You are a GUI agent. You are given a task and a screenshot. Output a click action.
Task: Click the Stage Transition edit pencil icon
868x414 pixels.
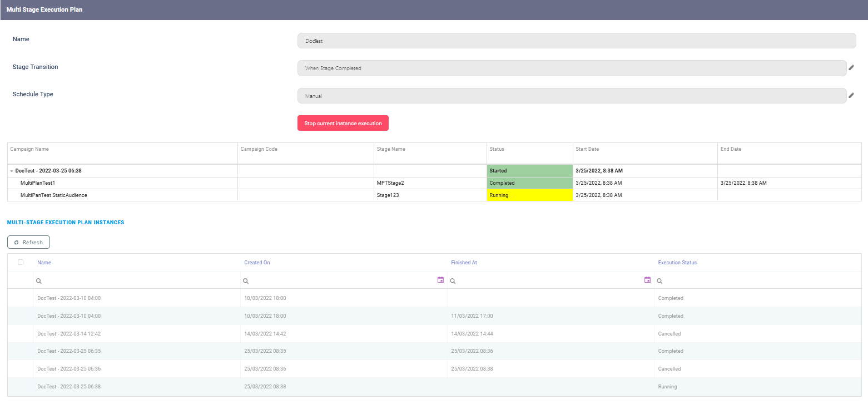851,67
